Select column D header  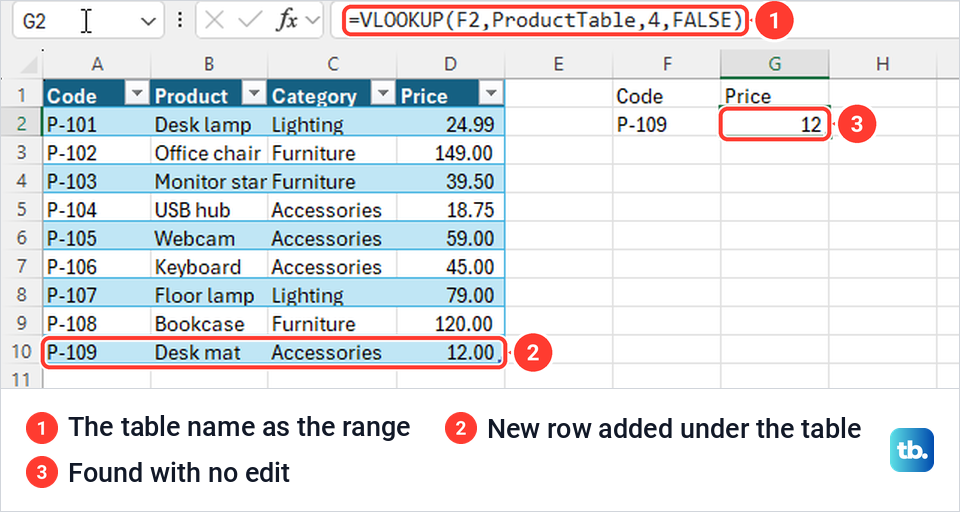(x=451, y=64)
